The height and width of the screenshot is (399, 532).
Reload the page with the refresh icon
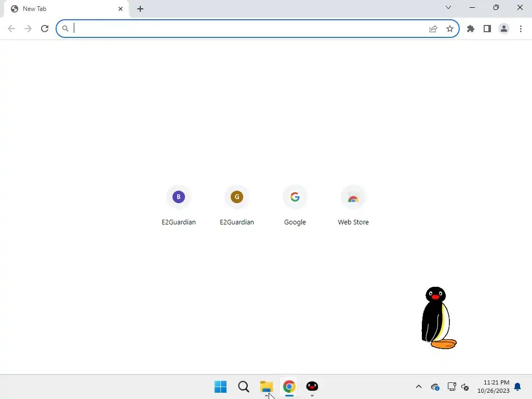coord(45,29)
